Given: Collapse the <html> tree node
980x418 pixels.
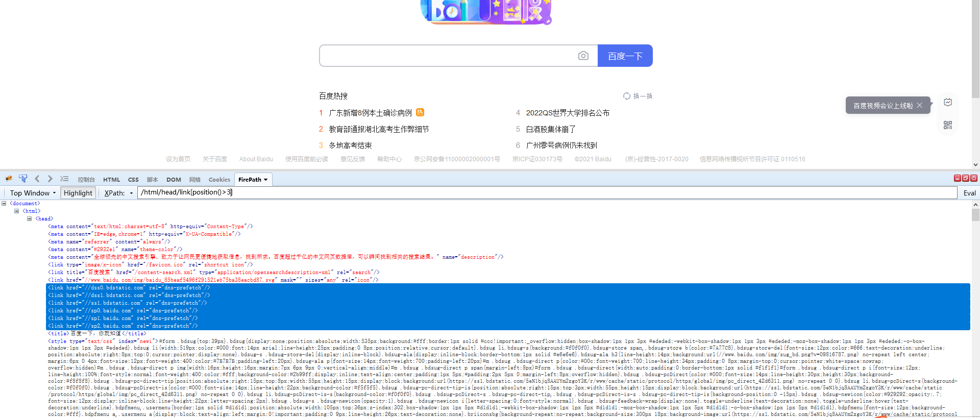Looking at the screenshot, I should (x=16, y=211).
